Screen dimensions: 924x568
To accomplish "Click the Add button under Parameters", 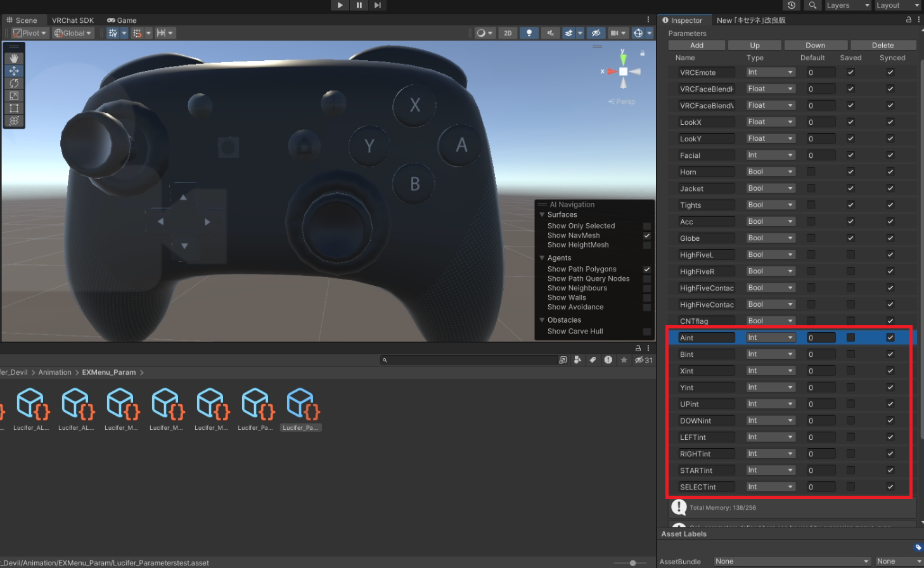I will pyautogui.click(x=696, y=45).
